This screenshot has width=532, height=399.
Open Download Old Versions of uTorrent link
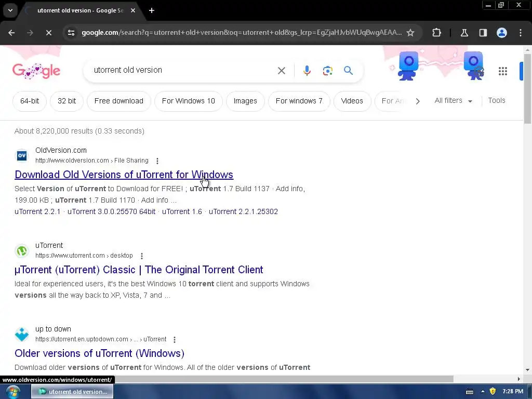tap(124, 175)
